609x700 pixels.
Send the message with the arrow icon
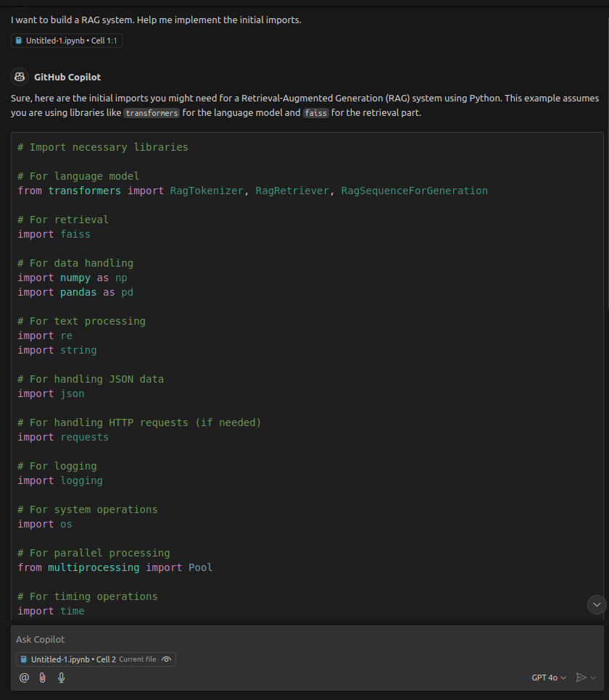[581, 678]
